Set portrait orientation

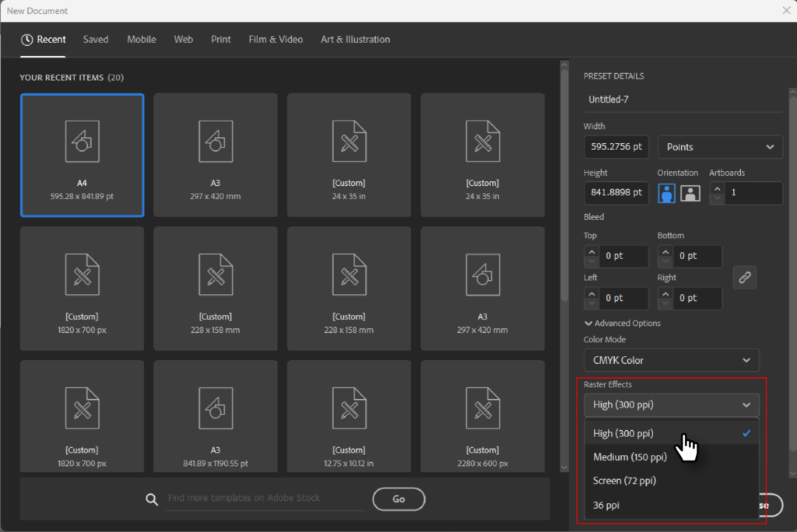[666, 193]
